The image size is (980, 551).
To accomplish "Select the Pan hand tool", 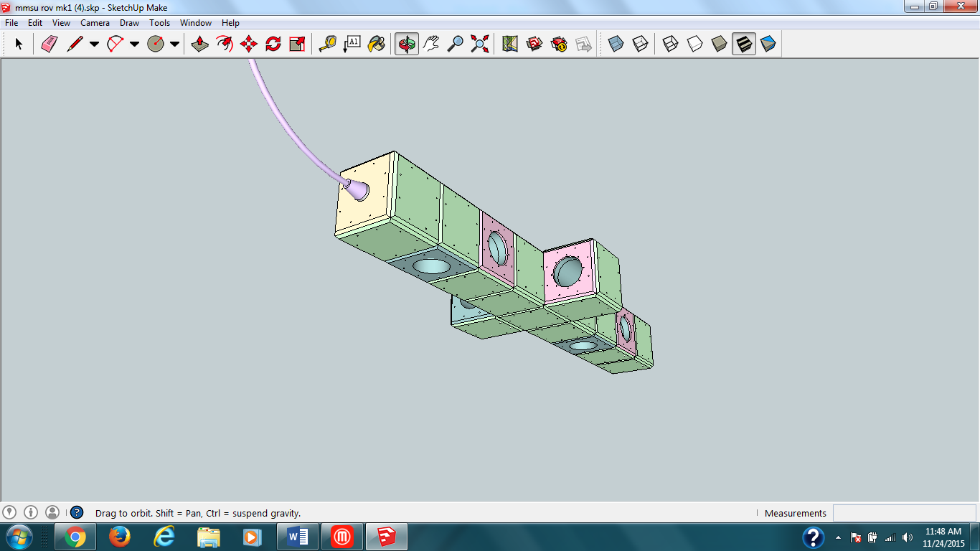I will (431, 44).
